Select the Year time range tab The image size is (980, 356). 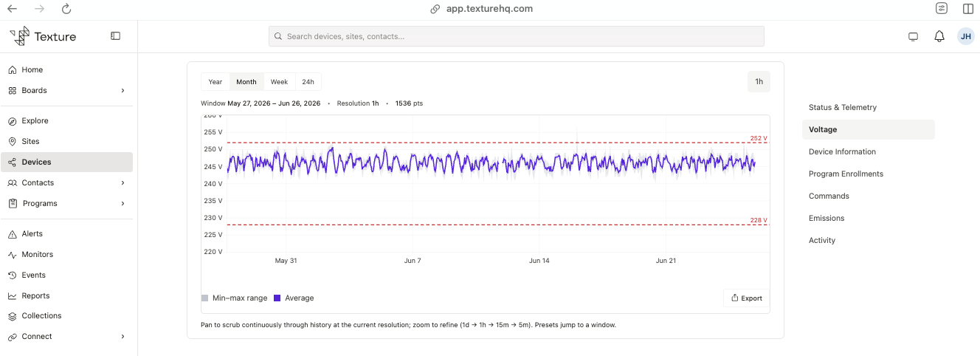coord(215,82)
